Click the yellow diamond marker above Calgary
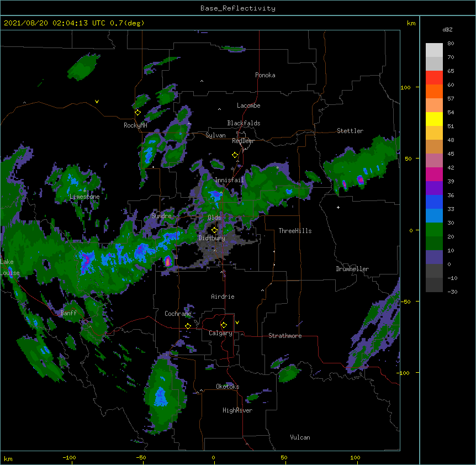This screenshot has width=476, height=465. click(224, 325)
